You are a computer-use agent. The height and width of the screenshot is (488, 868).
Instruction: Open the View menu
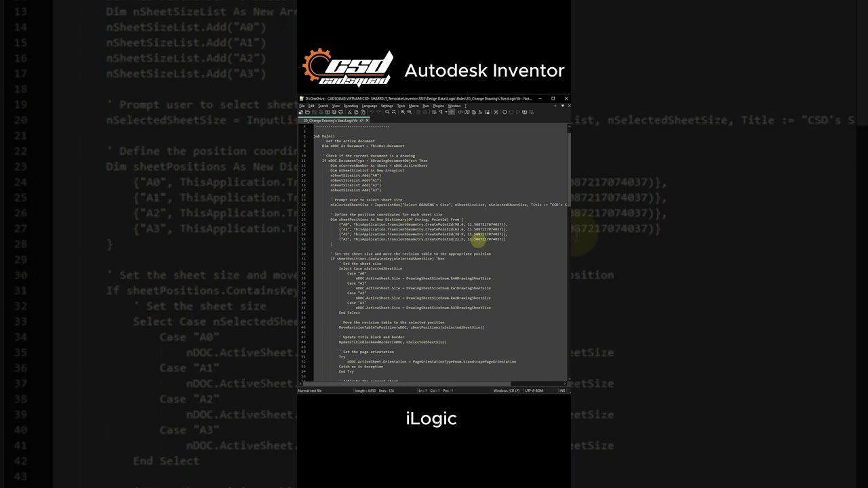pyautogui.click(x=336, y=106)
